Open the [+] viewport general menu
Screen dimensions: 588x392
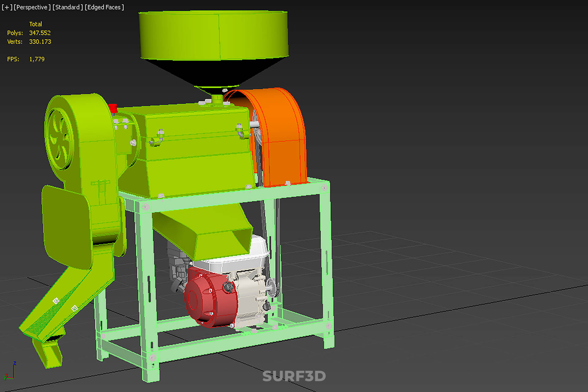[x=7, y=7]
